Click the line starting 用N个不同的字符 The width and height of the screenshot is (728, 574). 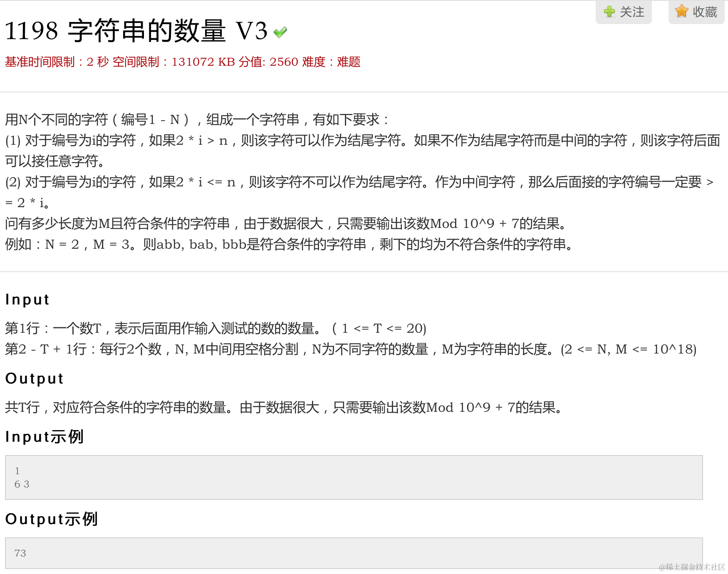pos(197,120)
